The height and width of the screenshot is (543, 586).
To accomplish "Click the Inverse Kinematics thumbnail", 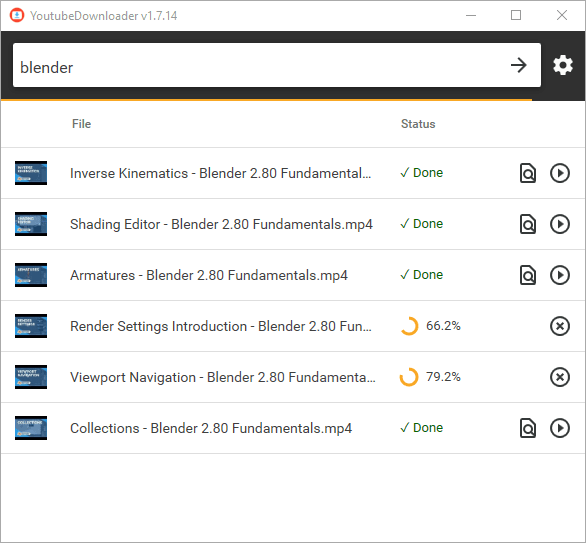I will (31, 173).
